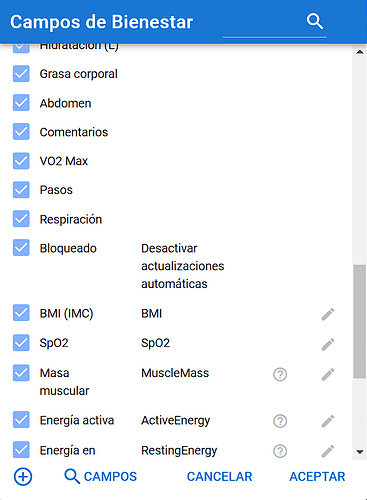This screenshot has height=500, width=367.
Task: Open help for RestingEnergy field
Action: coord(280,451)
